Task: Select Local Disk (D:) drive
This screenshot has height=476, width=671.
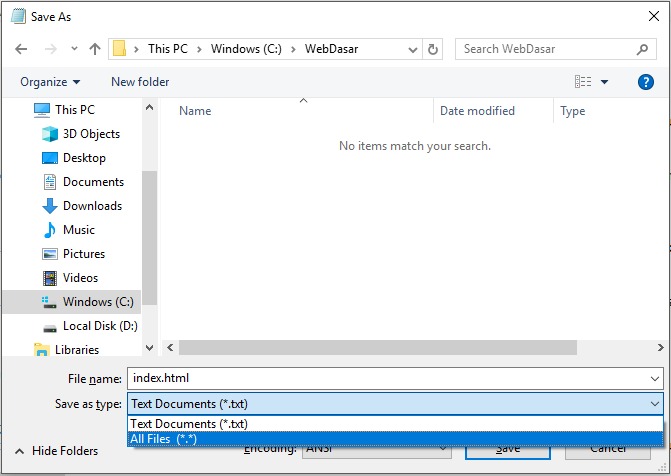Action: 99,326
